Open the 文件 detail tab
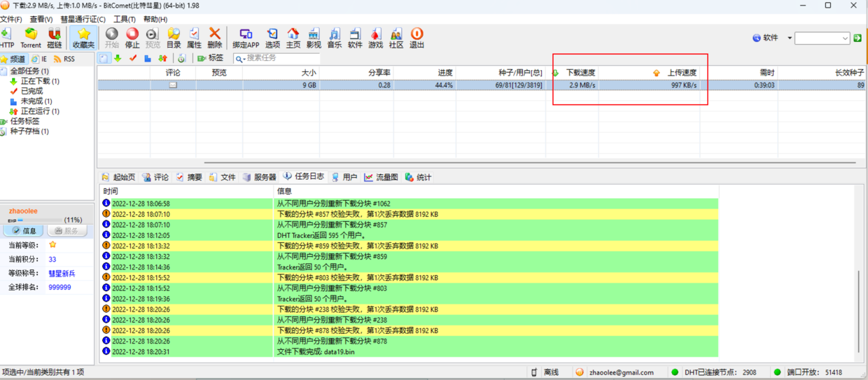Viewport: 868px width, 380px height. point(223,177)
